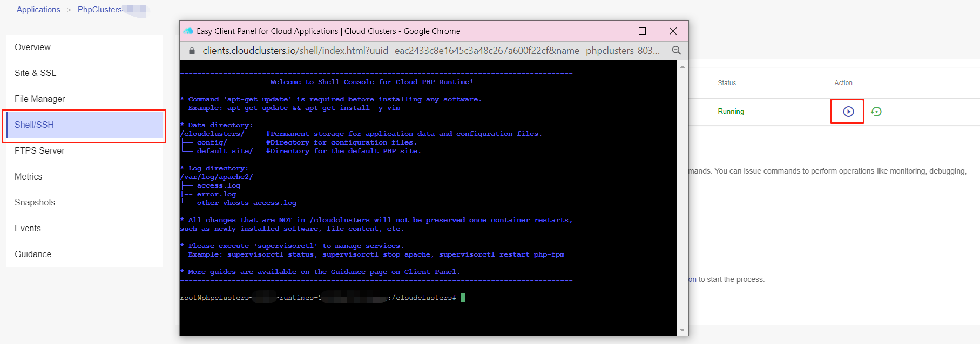Open File Manager in sidebar
The image size is (980, 344).
tap(39, 99)
